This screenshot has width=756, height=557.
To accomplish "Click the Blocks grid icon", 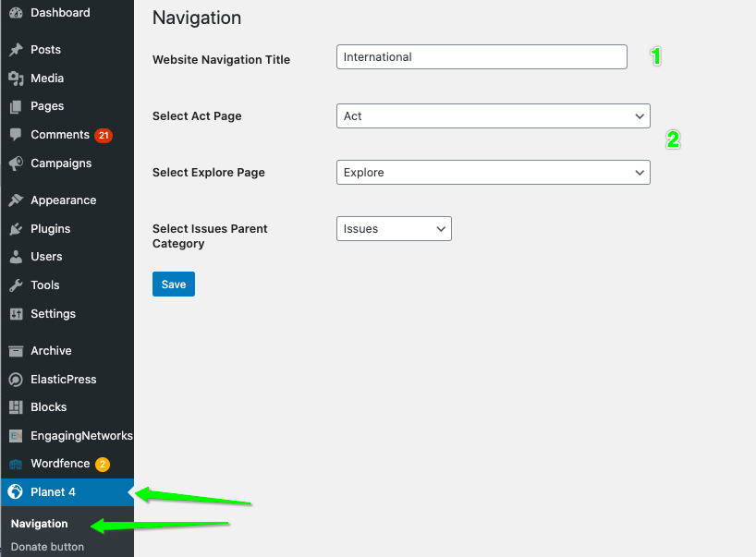I will pyautogui.click(x=16, y=407).
